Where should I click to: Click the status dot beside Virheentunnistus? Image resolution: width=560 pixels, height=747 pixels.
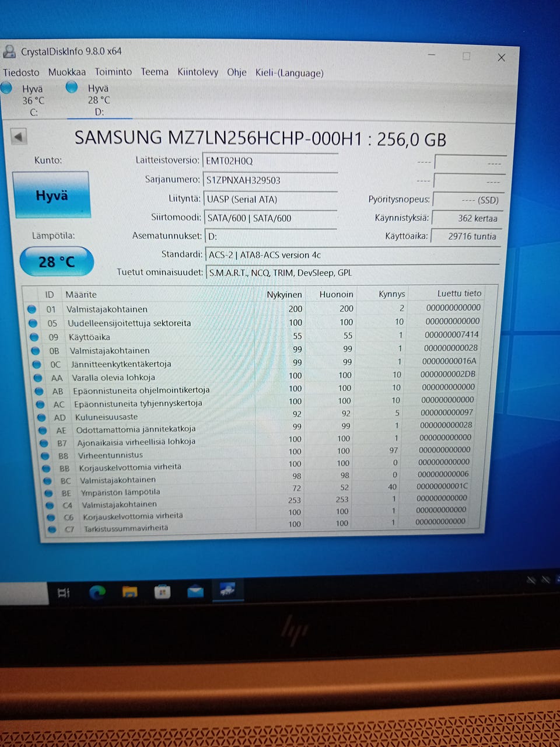[45, 456]
